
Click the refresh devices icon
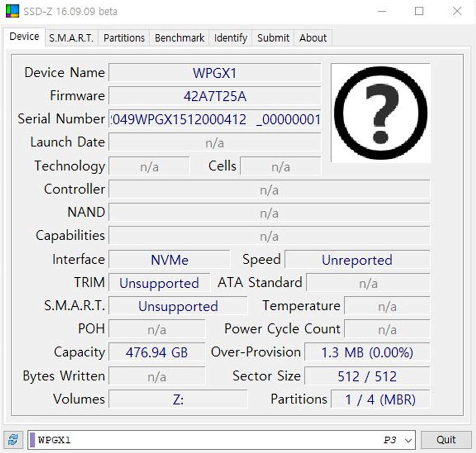pyautogui.click(x=13, y=440)
